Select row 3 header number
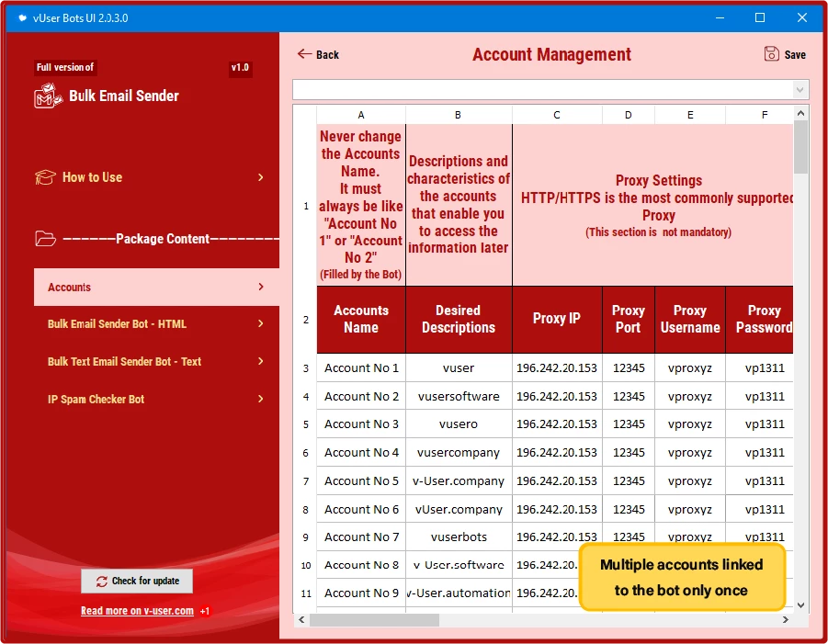This screenshot has width=828, height=644. pyautogui.click(x=306, y=367)
